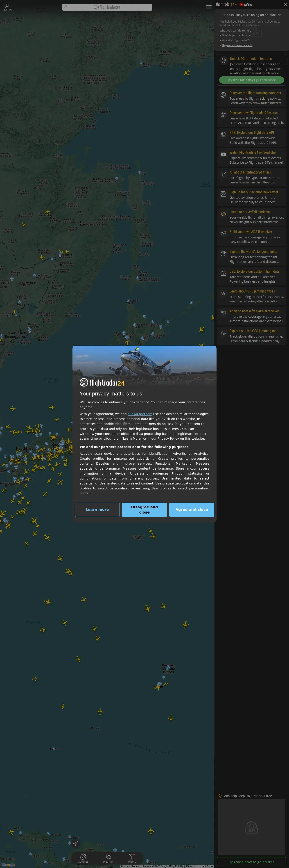Click the Upgrade now to go ad free button
289x868 pixels.
pyautogui.click(x=251, y=862)
